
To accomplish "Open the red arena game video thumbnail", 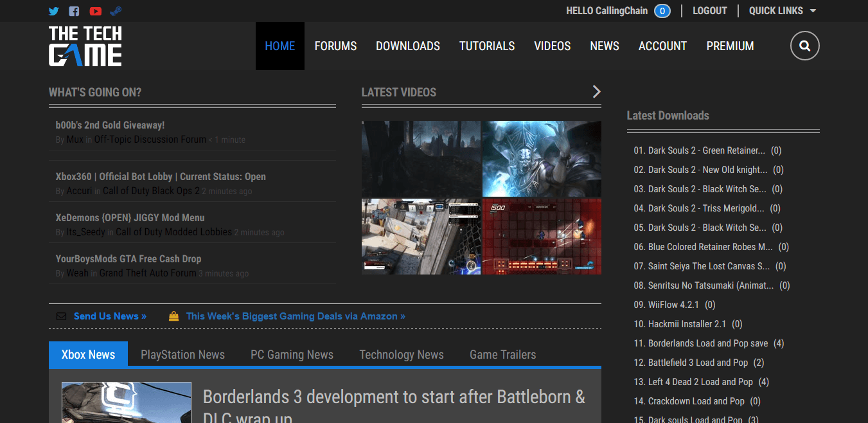I will [542, 237].
